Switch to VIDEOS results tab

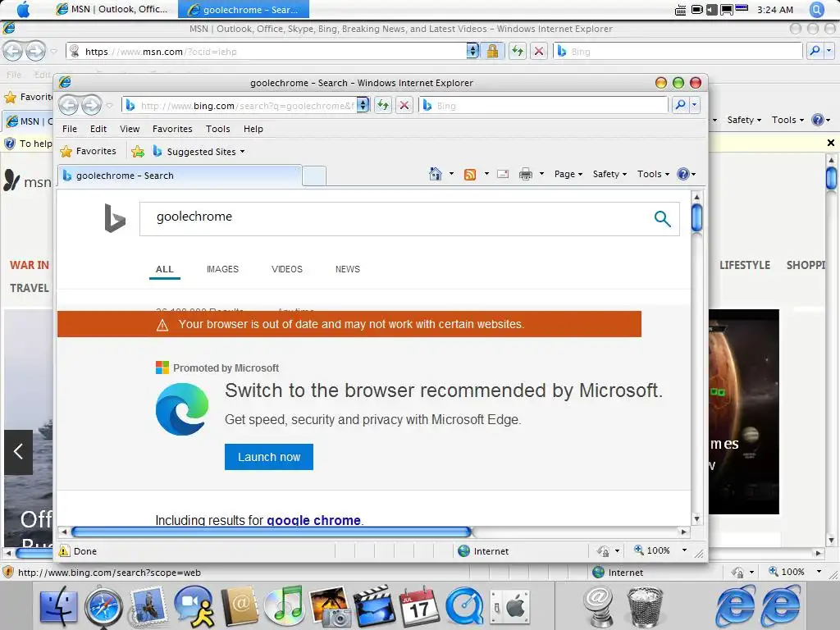pyautogui.click(x=286, y=269)
